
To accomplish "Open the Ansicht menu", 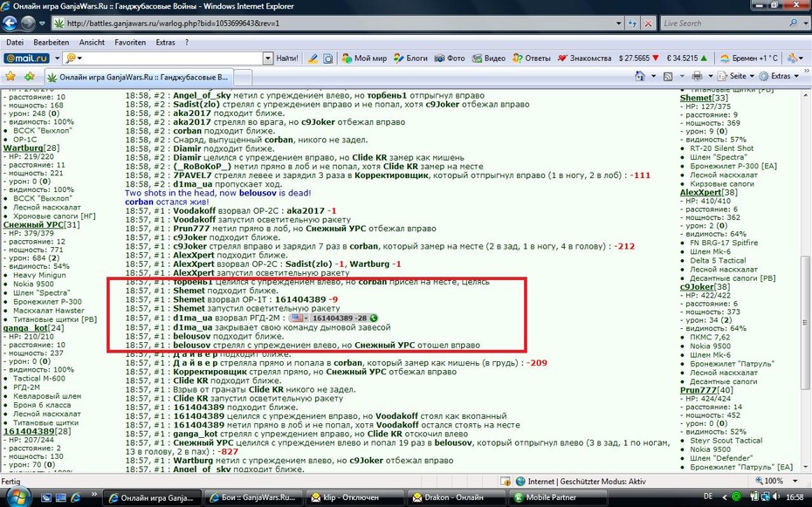I will (92, 43).
